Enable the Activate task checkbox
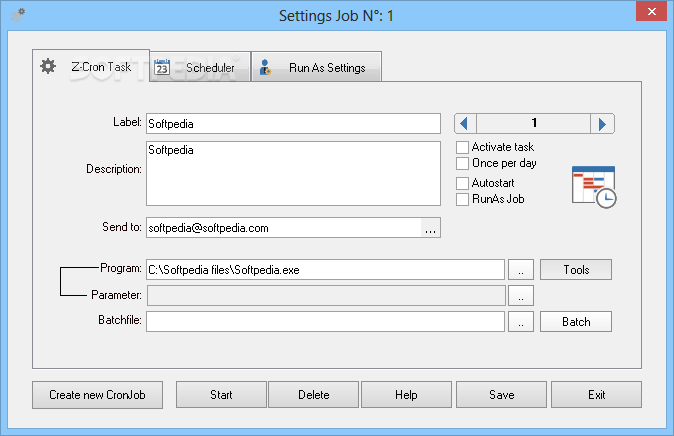Screen dimensions: 674x436 point(463,147)
